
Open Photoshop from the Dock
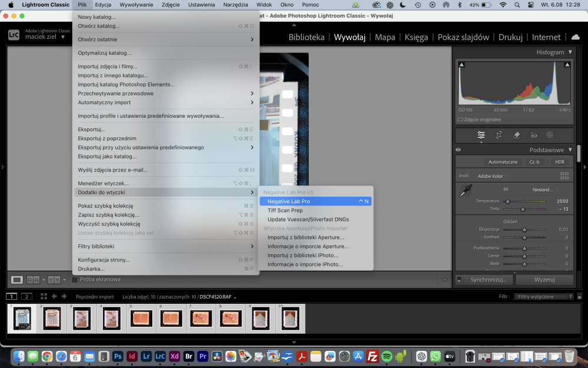118,356
